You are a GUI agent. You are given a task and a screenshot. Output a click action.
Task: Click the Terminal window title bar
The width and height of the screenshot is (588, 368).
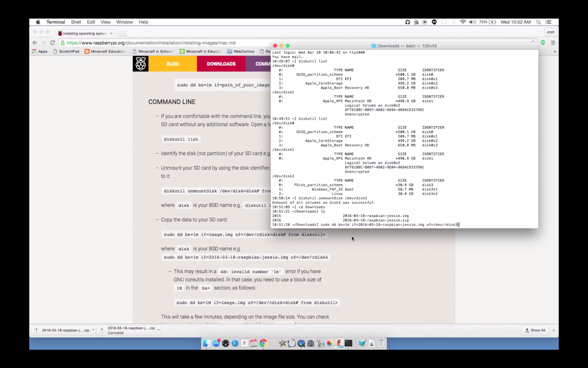[x=404, y=46]
